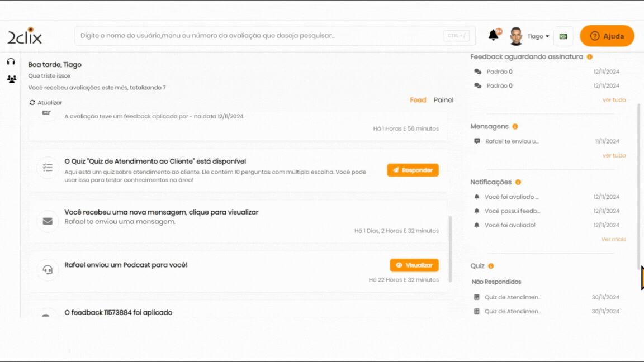This screenshot has width=644, height=362.
Task: Click the info icon beside Notificações
Action: [x=518, y=182]
